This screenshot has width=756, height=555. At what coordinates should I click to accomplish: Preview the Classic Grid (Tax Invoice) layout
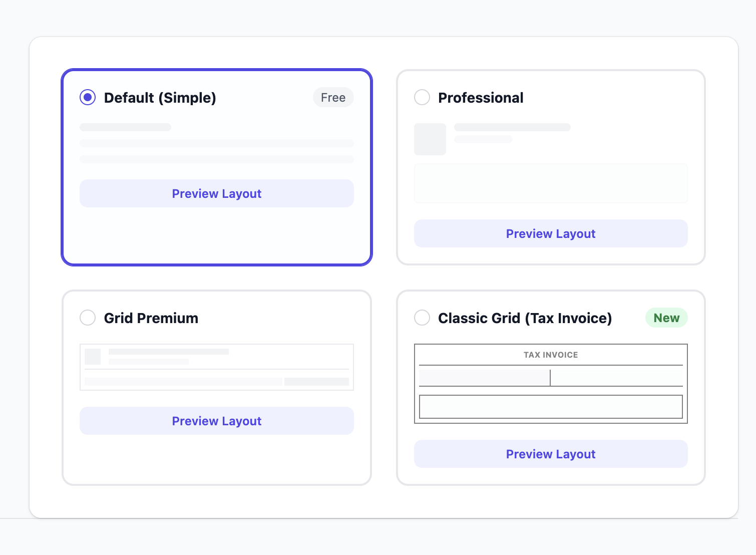click(x=551, y=454)
